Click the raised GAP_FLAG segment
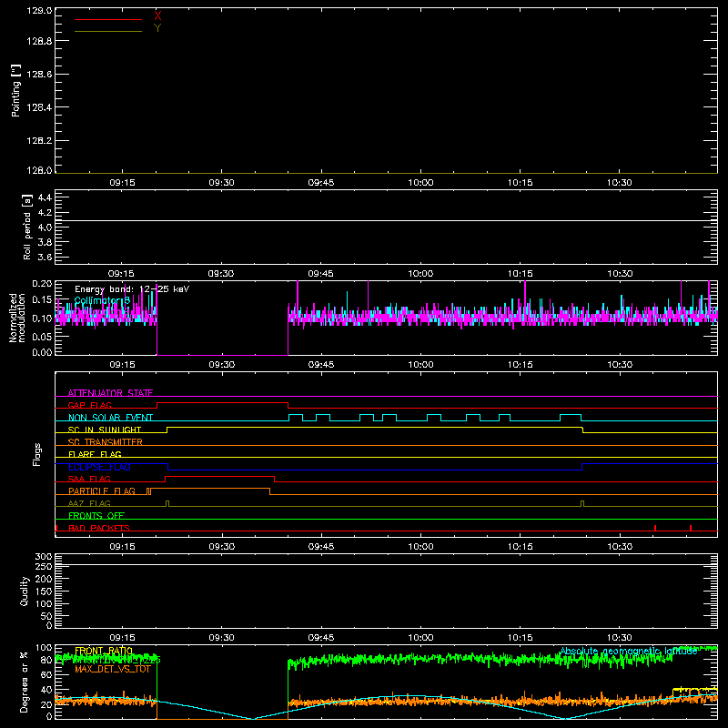 [222, 403]
